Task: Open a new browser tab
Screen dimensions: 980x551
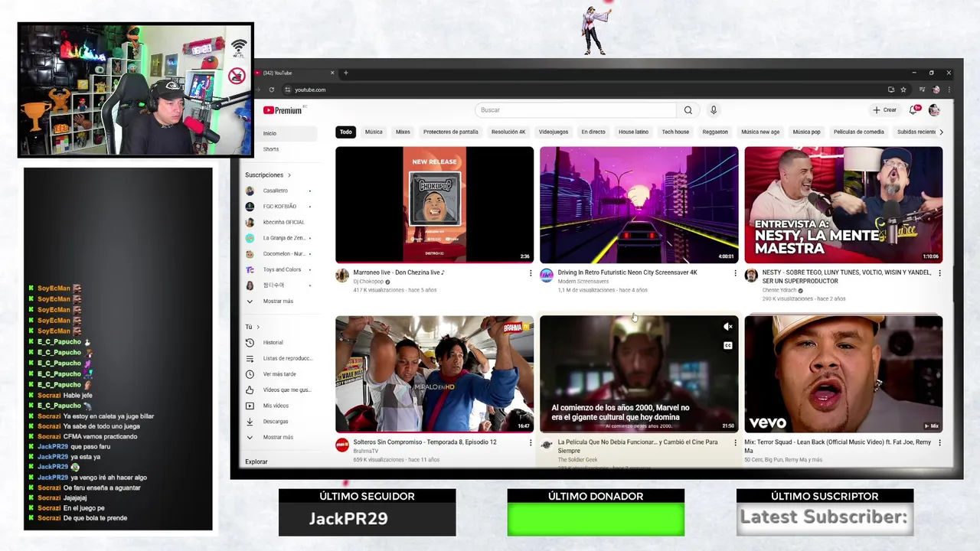Action: [345, 73]
